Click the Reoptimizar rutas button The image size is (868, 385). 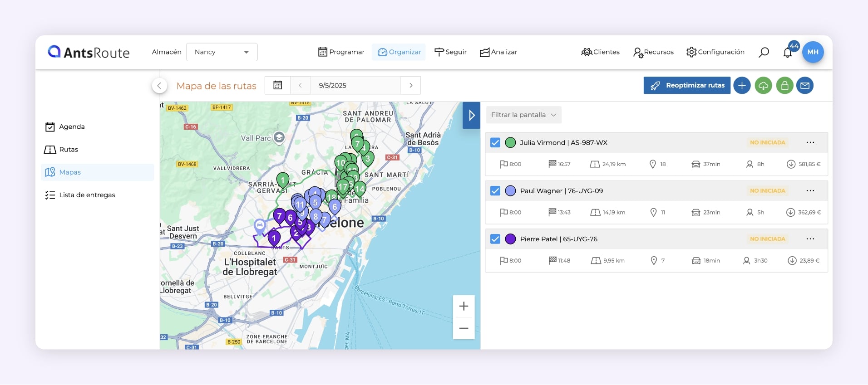(x=687, y=85)
